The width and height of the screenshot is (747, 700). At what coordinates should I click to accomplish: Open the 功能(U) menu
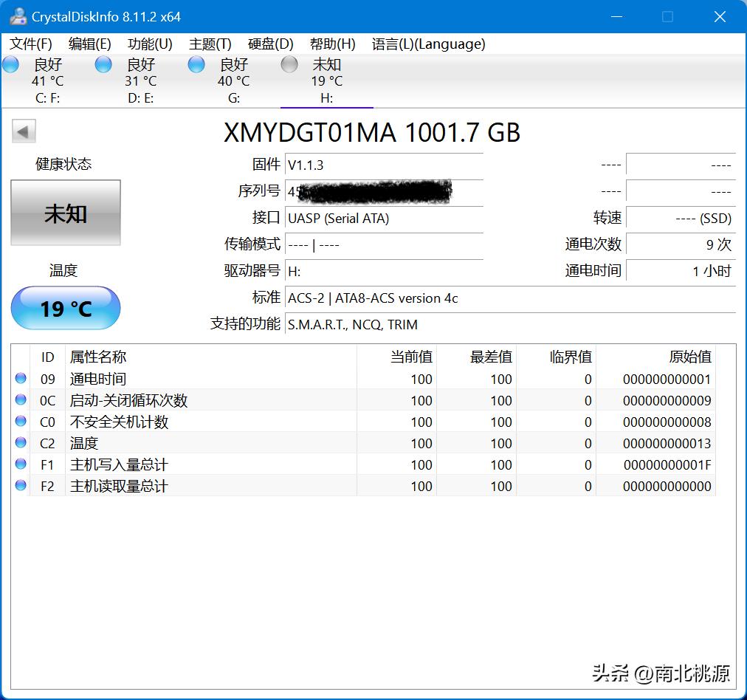click(150, 44)
